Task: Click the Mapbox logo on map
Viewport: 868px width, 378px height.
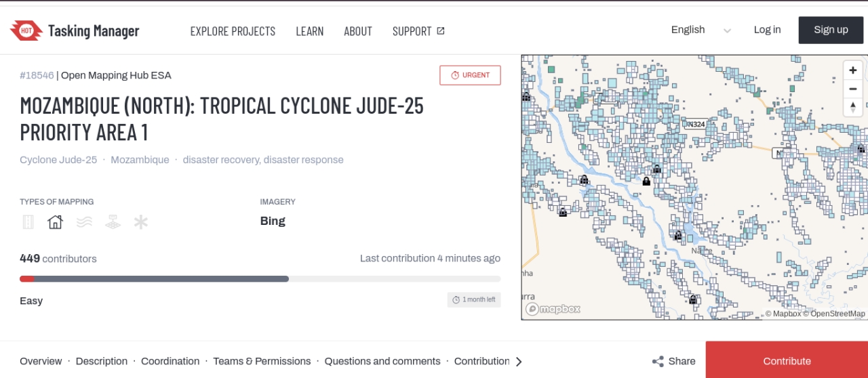Action: tap(553, 309)
